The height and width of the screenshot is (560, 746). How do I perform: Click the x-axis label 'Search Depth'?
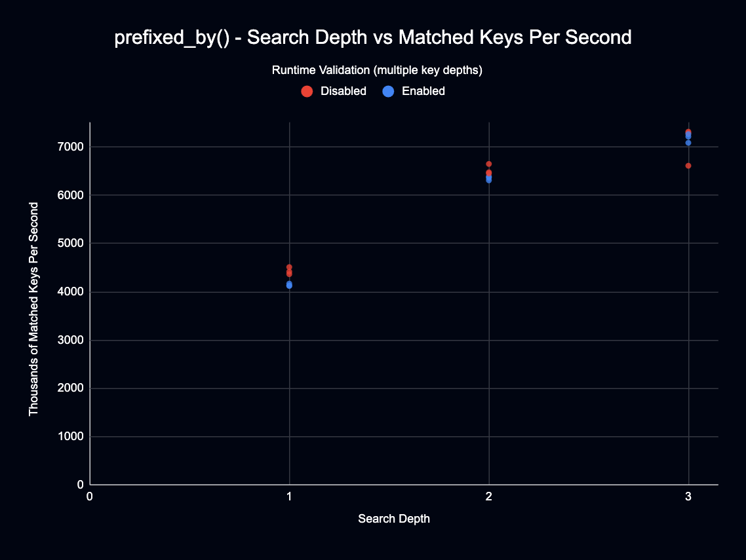pos(394,519)
